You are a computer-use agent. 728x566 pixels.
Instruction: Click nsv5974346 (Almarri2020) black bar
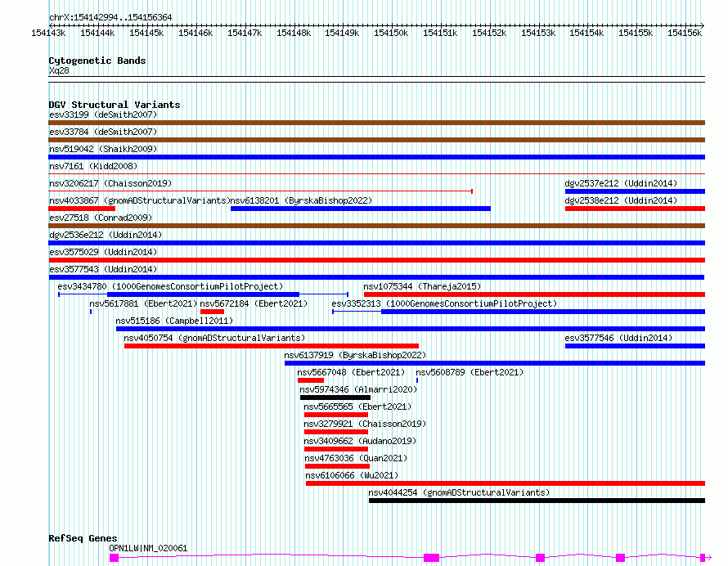(x=335, y=398)
